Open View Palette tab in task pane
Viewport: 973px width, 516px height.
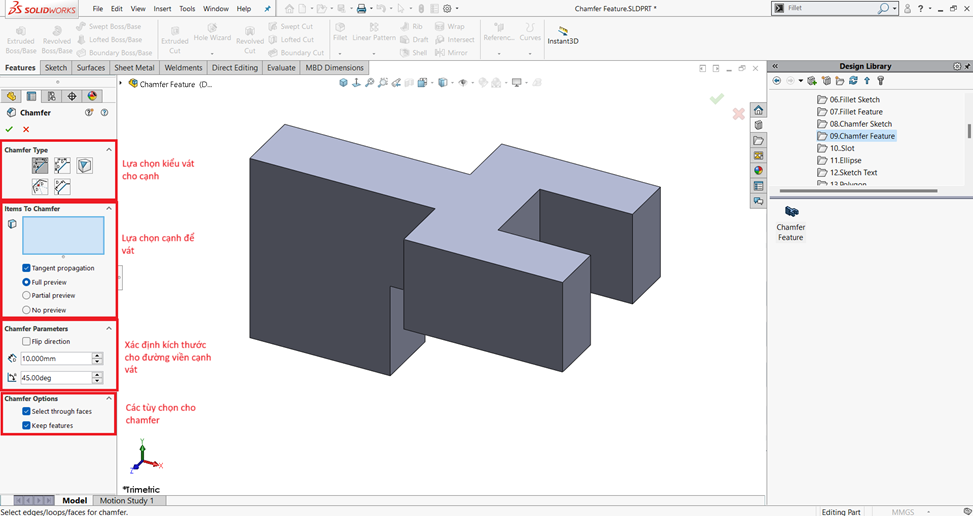758,156
